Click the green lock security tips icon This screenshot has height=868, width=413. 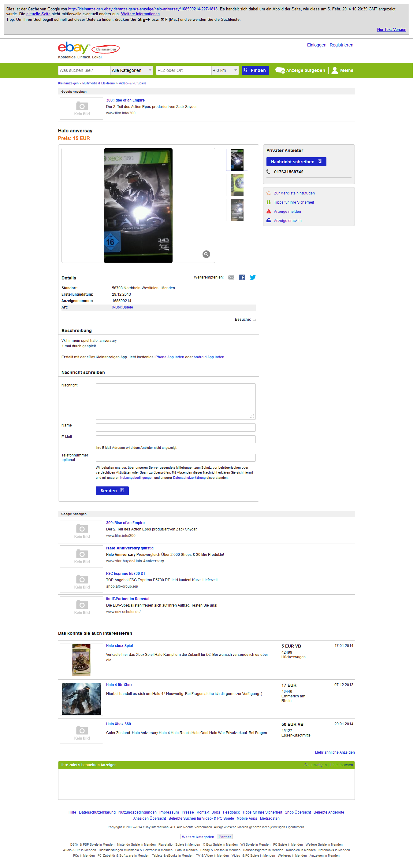(269, 202)
